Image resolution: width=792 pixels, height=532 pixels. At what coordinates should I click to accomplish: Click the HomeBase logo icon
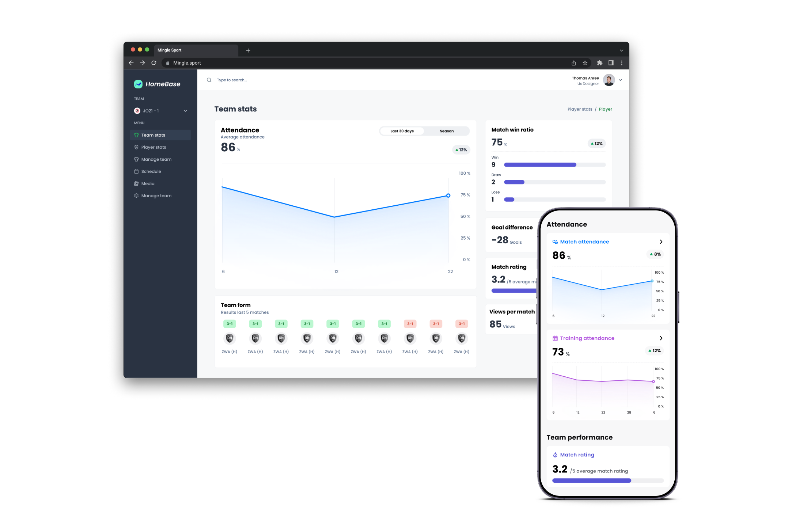138,84
